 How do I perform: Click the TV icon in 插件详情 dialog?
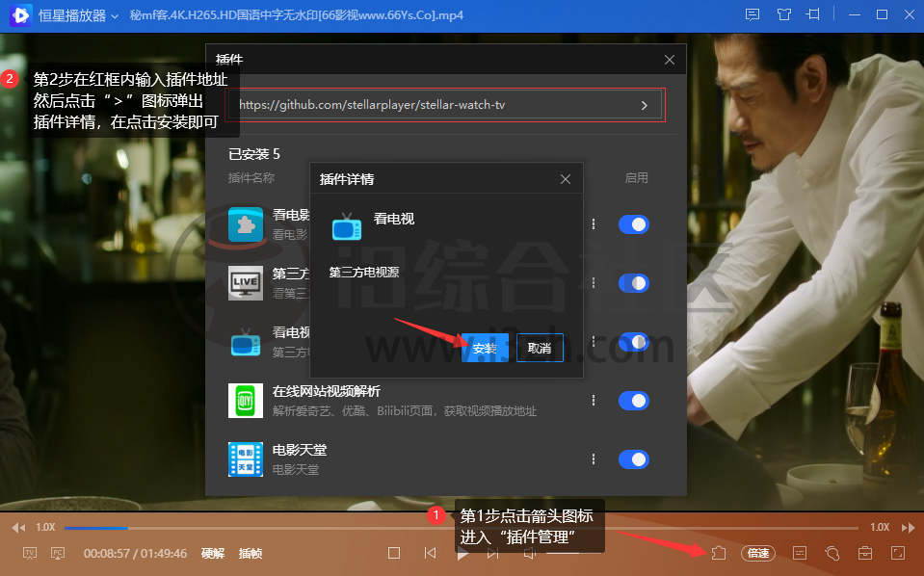pyautogui.click(x=347, y=226)
